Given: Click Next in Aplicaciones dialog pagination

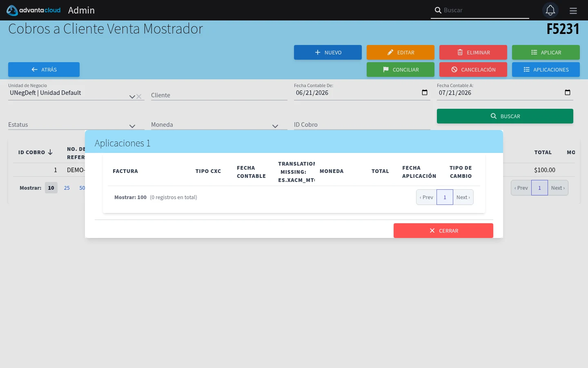Looking at the screenshot, I should [463, 197].
